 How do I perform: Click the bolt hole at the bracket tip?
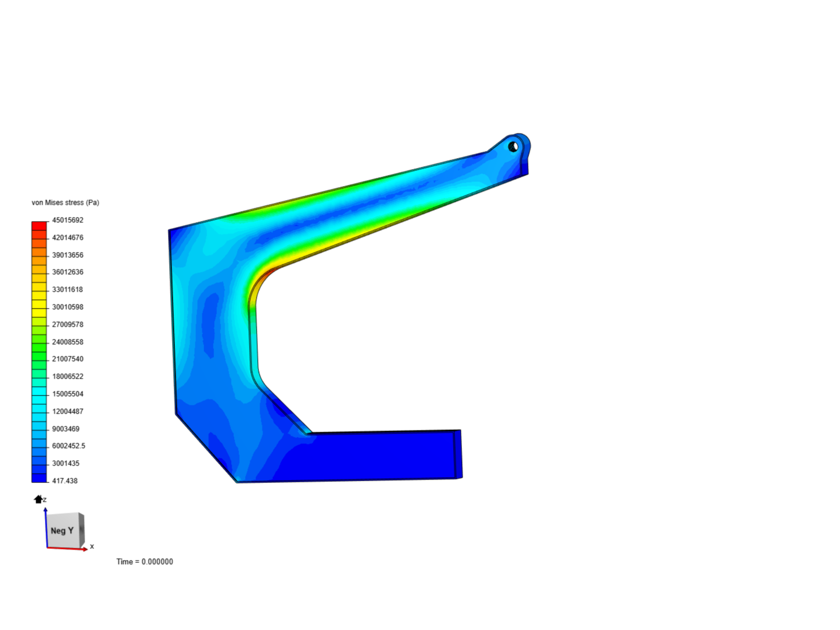pos(513,146)
